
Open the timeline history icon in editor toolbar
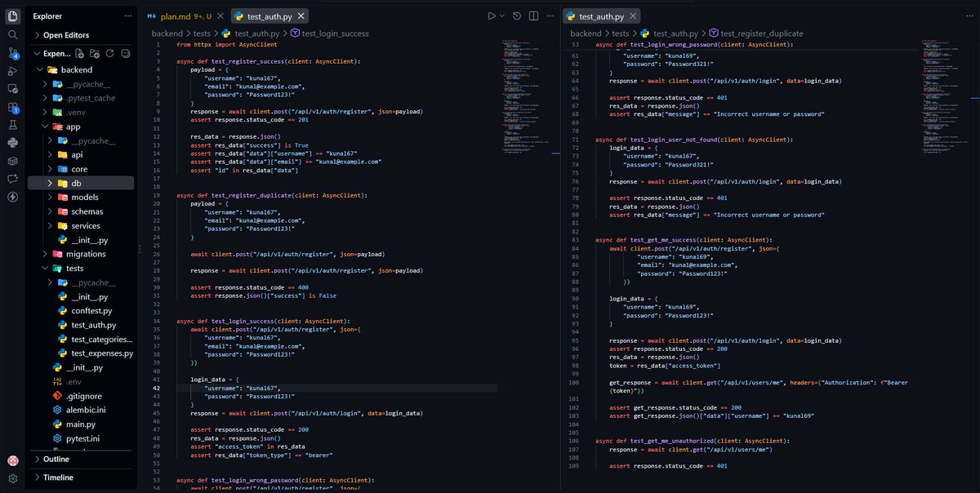[518, 16]
